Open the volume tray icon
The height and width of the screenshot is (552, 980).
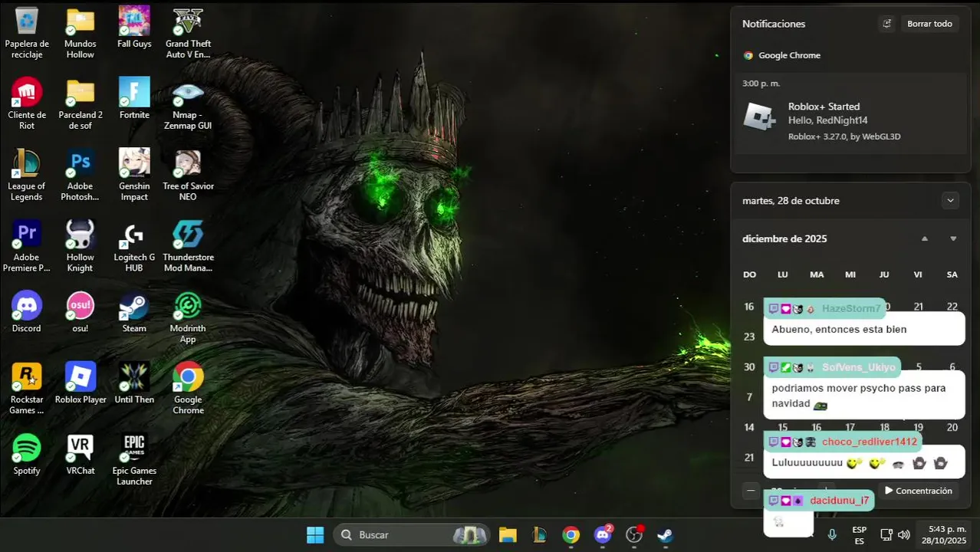[x=904, y=535]
